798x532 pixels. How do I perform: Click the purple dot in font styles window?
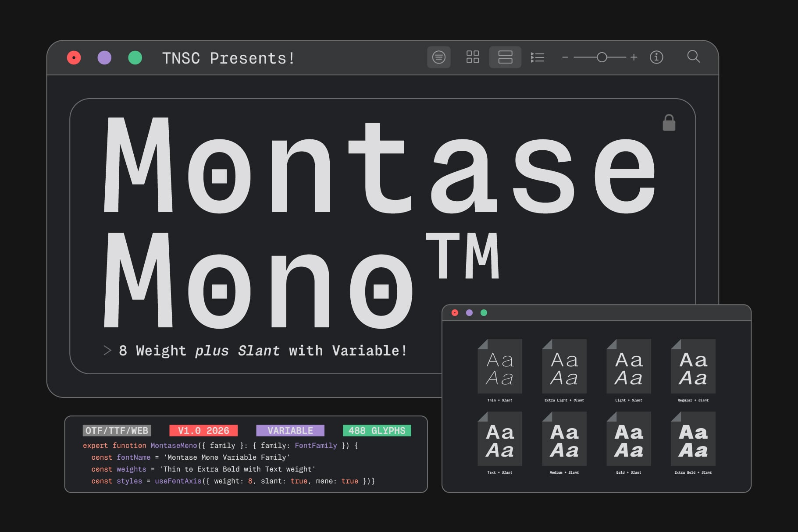click(469, 312)
